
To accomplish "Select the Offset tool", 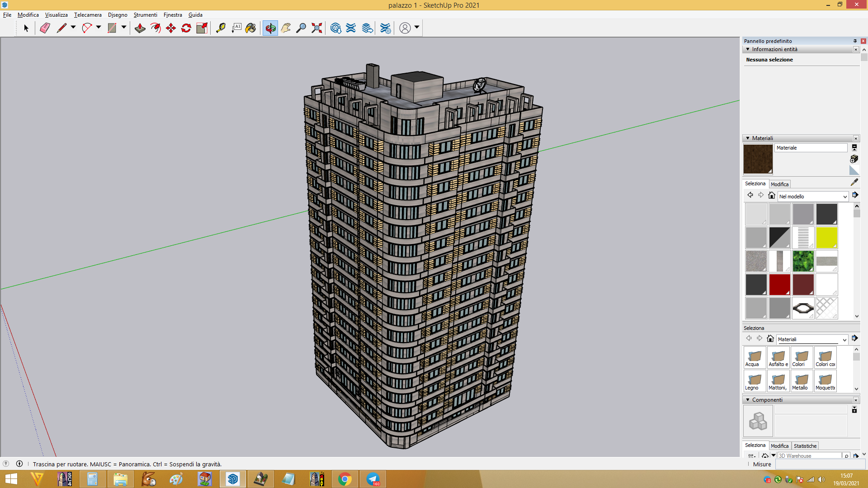I will coord(156,28).
